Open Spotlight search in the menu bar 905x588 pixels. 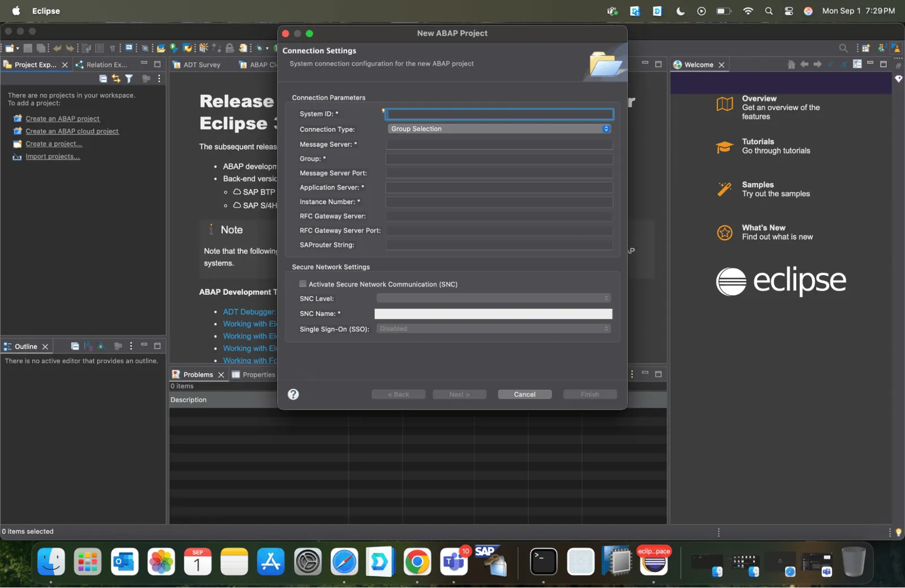[x=769, y=11]
